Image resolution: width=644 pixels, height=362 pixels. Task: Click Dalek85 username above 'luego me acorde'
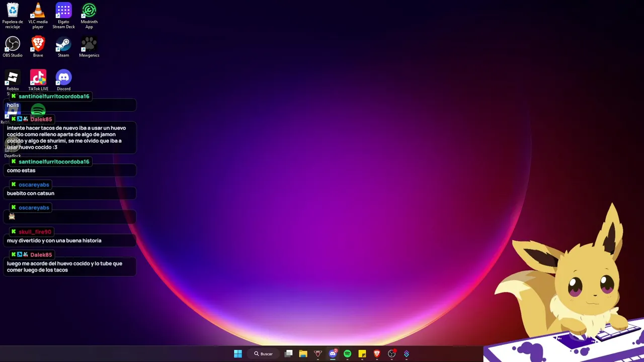(x=41, y=255)
